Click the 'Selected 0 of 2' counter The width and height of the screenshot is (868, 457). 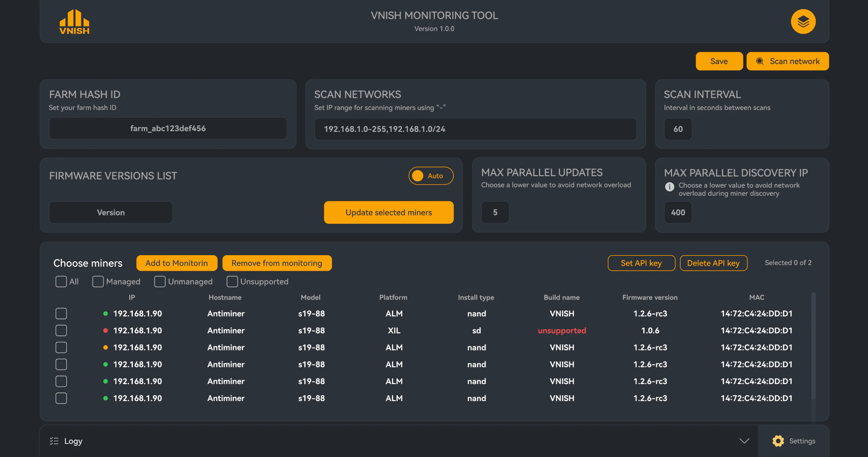pos(788,263)
